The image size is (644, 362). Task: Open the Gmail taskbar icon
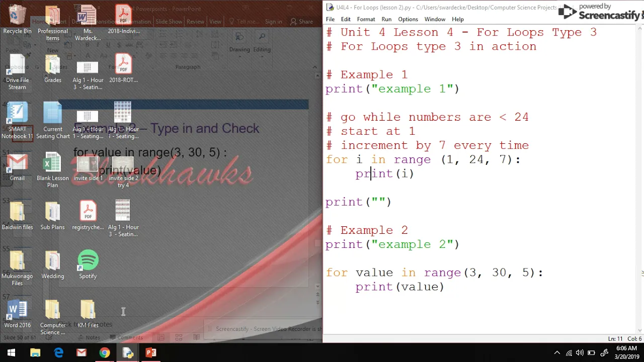(x=82, y=353)
